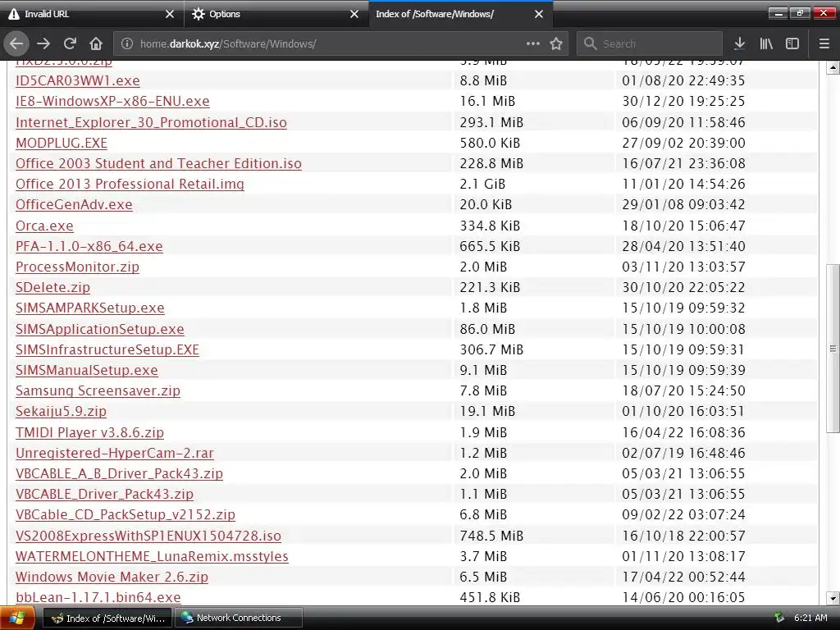Open VBCABLE_A_B_Driver_Pack43.zip link
Image resolution: width=840 pixels, height=630 pixels.
click(x=119, y=473)
